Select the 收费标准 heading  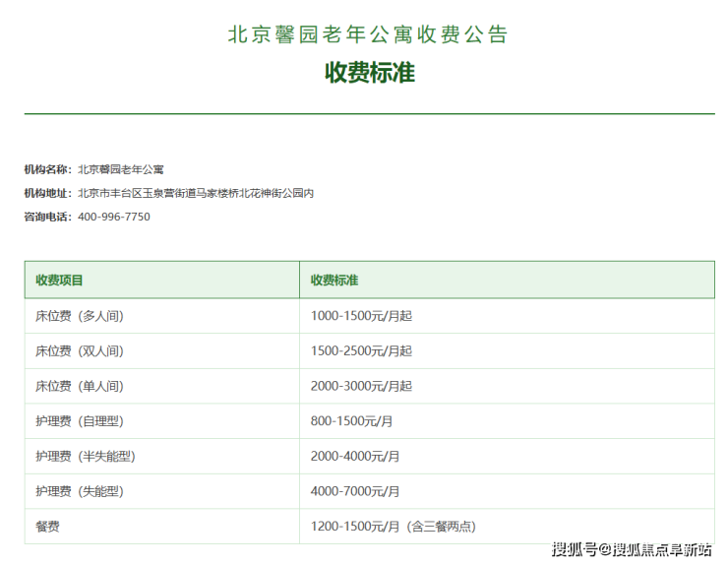click(370, 73)
